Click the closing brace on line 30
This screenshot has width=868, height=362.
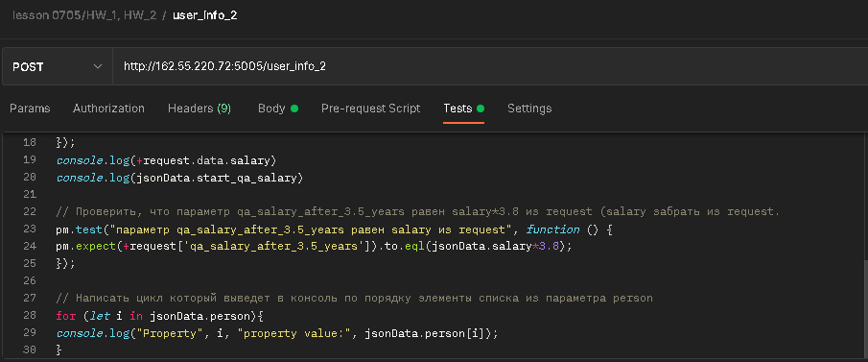59,350
